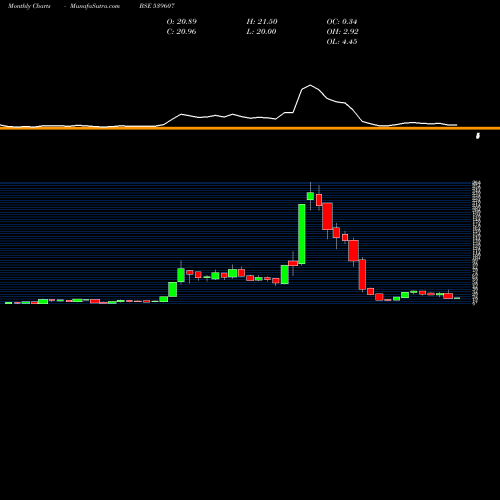Click the MunafaSutra.com label
Screen dimensions: 500x500
(x=95, y=6)
